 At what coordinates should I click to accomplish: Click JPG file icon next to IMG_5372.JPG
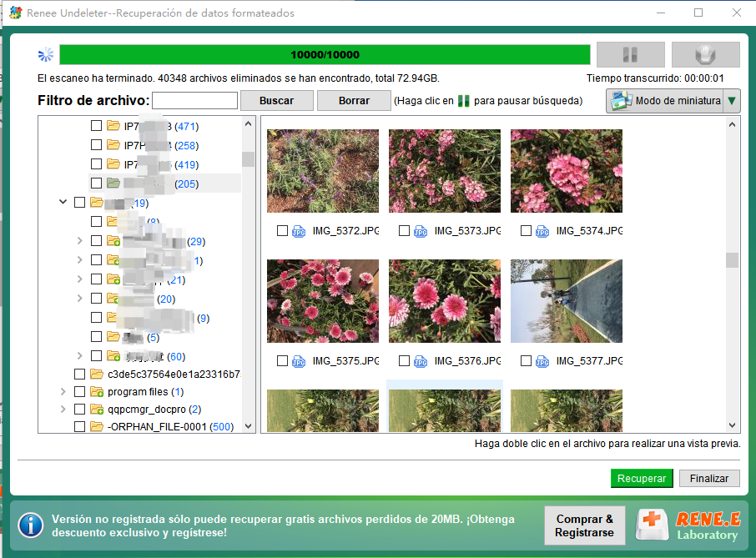[299, 231]
